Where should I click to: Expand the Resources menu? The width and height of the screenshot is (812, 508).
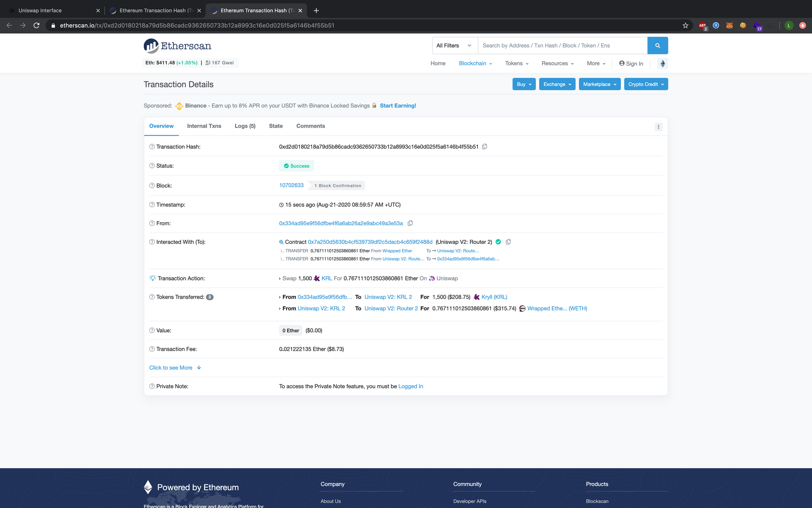557,63
